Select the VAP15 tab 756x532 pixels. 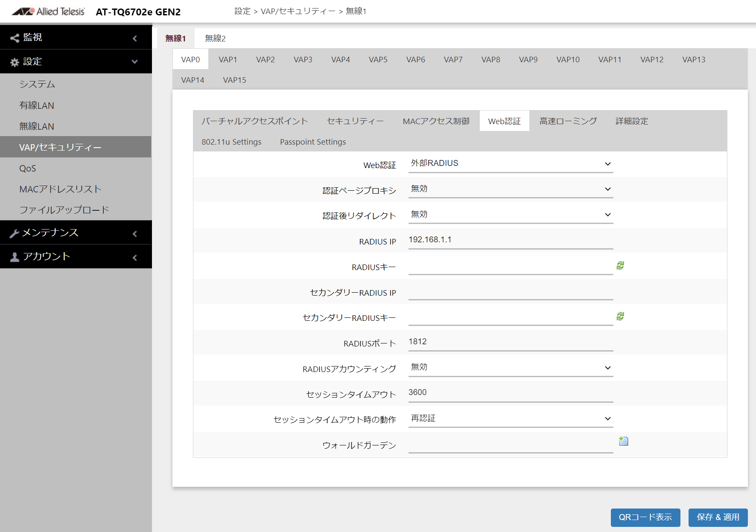coord(235,80)
